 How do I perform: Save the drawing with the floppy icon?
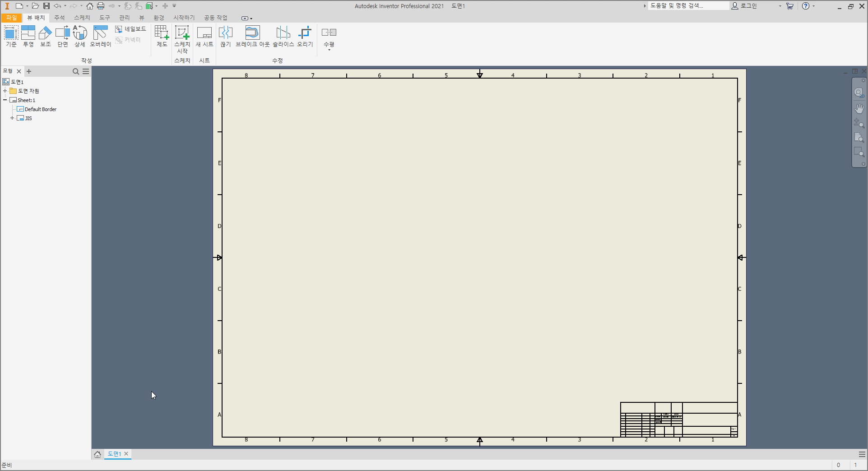pyautogui.click(x=46, y=6)
